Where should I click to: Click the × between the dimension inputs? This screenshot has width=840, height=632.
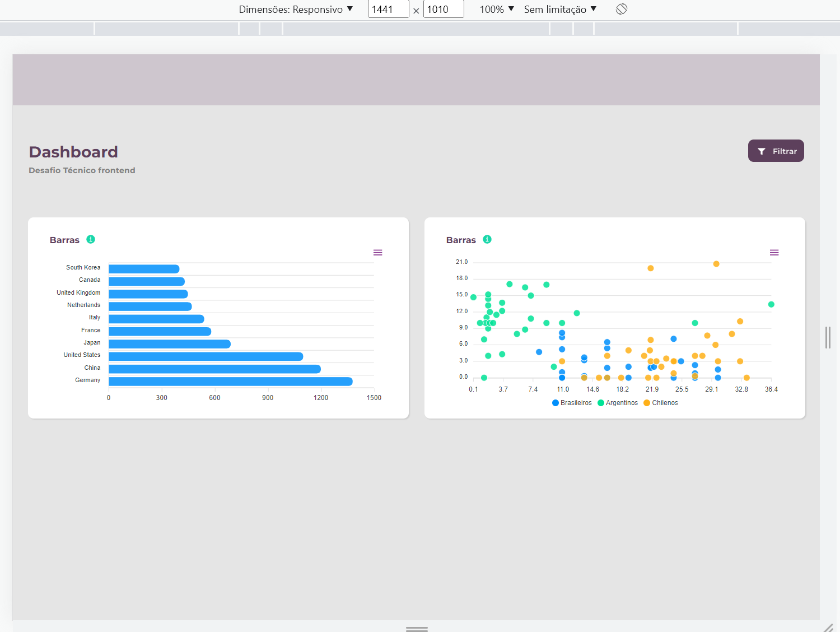tap(416, 10)
